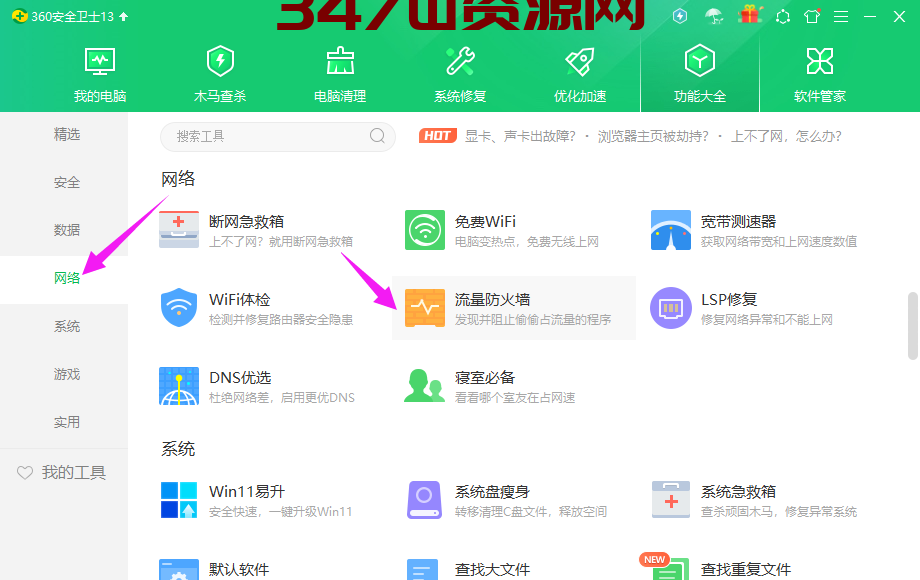
Task: Open link 显卡、声卡出故障?
Action: (520, 136)
